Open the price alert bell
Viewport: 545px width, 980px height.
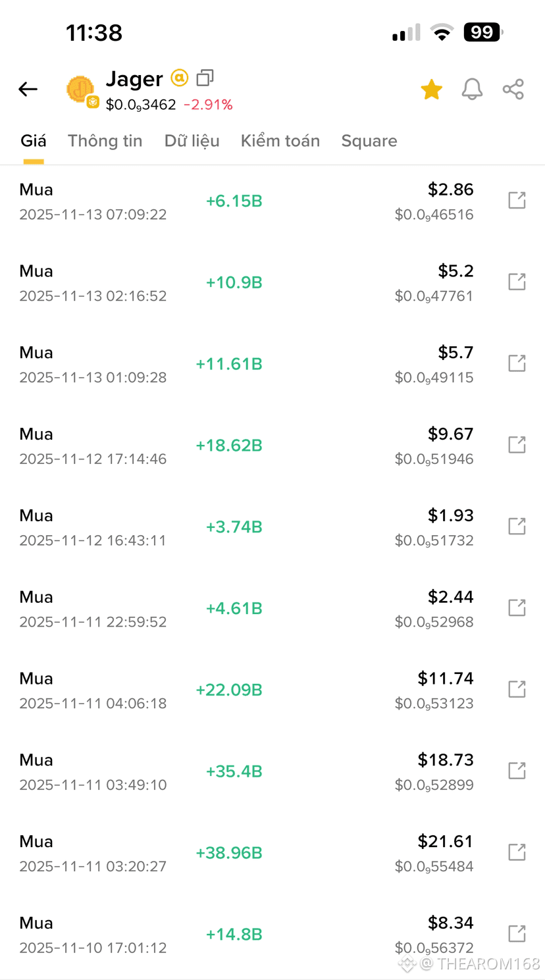[x=472, y=90]
